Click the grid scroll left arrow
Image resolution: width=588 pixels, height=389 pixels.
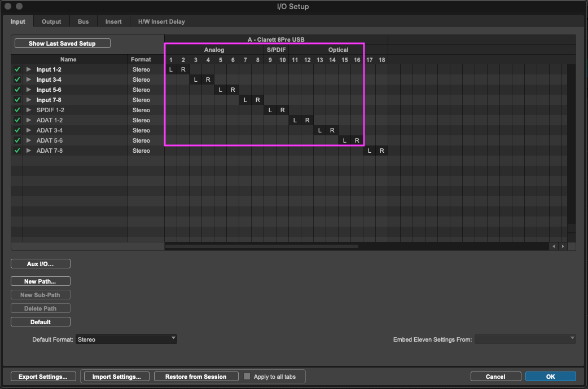point(554,246)
